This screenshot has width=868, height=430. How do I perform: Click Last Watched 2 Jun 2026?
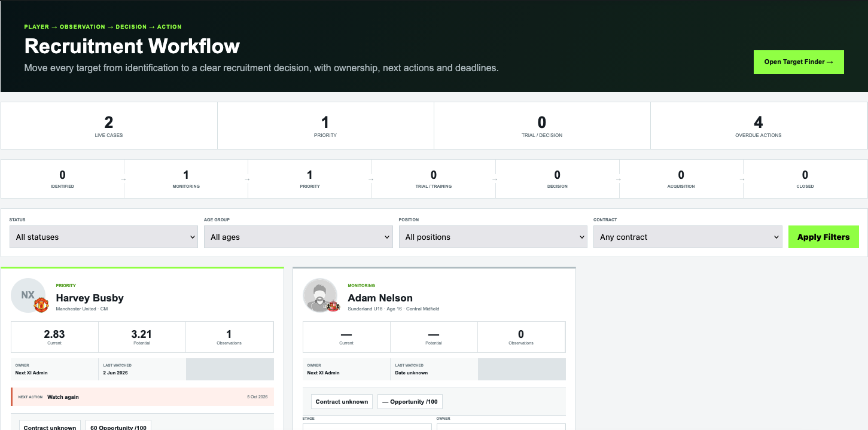click(142, 370)
